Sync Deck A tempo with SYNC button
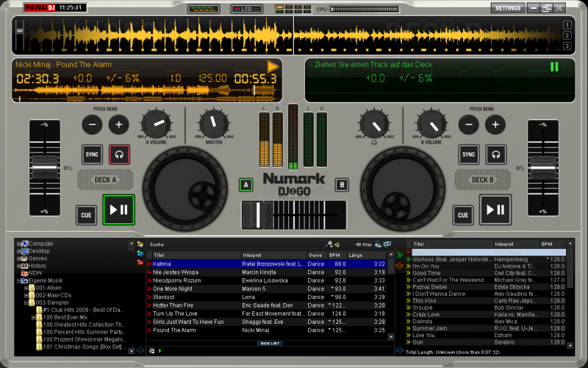 tap(92, 155)
